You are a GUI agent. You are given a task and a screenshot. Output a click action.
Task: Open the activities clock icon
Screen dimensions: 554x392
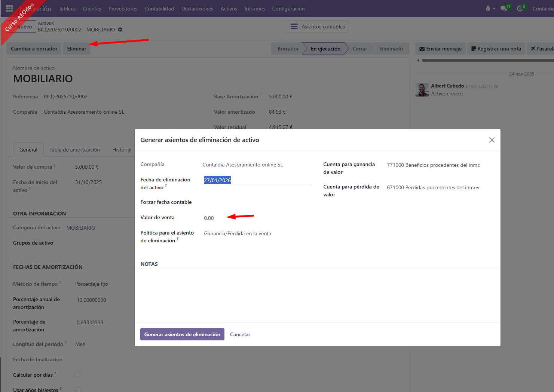[520, 8]
